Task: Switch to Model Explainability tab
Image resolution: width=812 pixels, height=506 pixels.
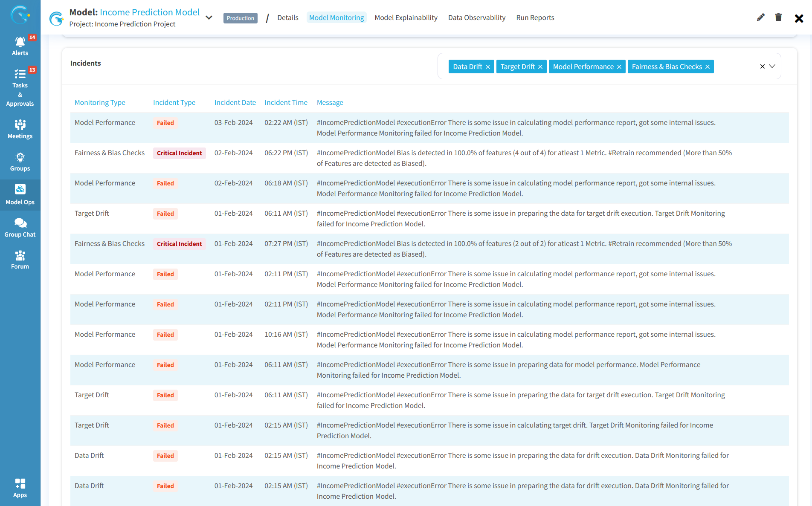Action: tap(406, 17)
